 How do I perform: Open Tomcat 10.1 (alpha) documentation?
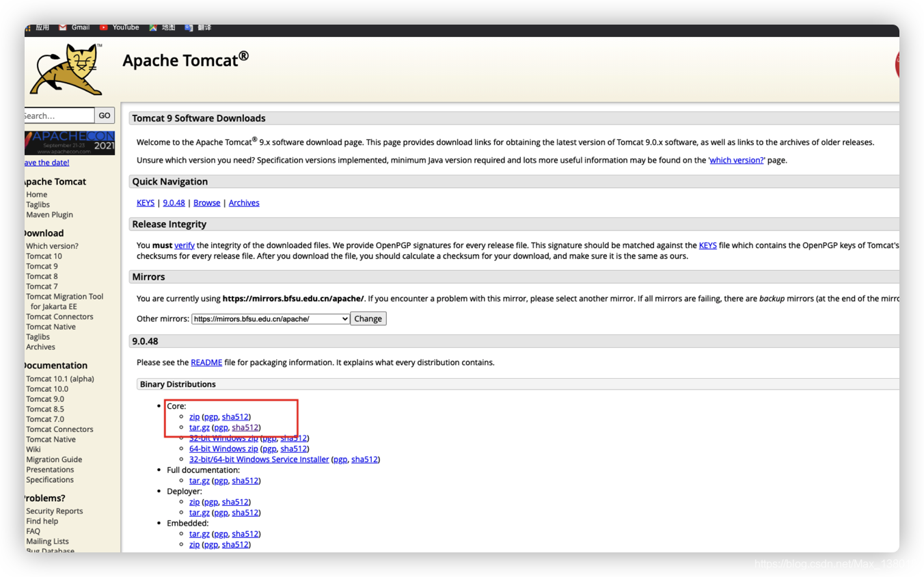(60, 379)
